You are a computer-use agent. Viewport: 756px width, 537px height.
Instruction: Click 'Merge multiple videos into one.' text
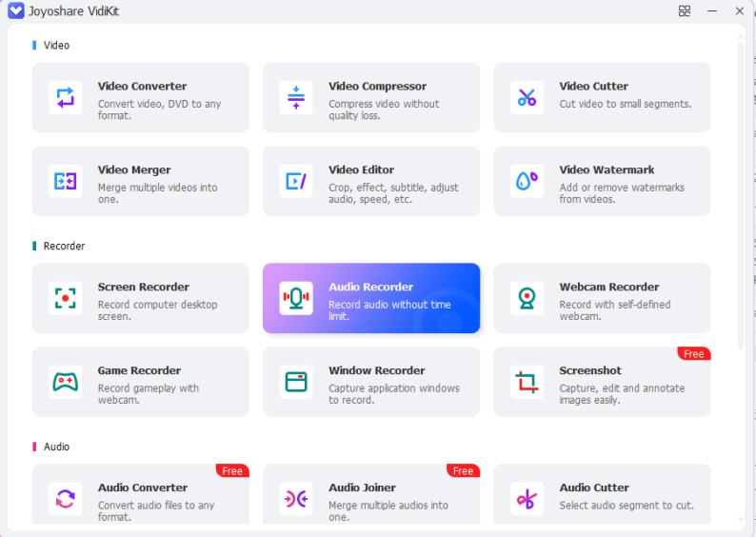pos(158,193)
